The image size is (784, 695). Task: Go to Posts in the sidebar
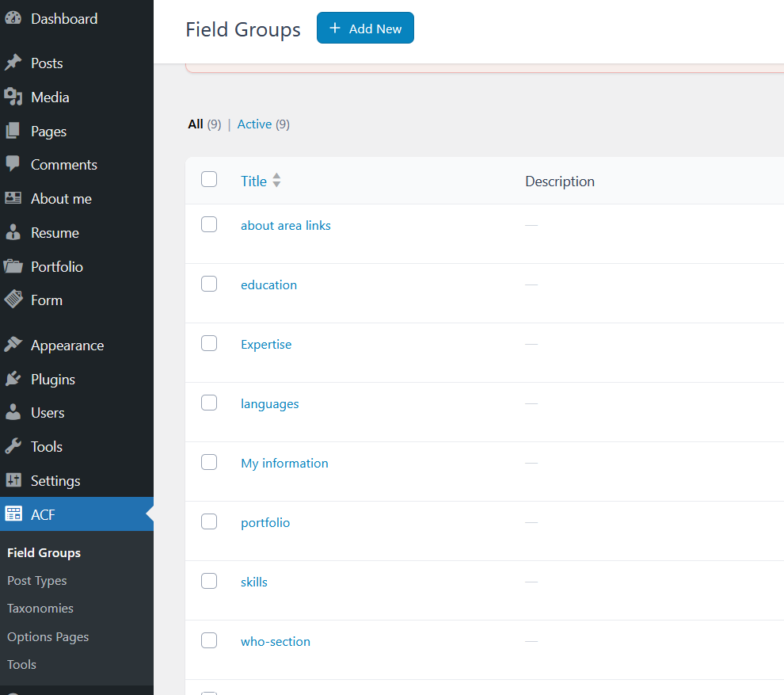(47, 63)
